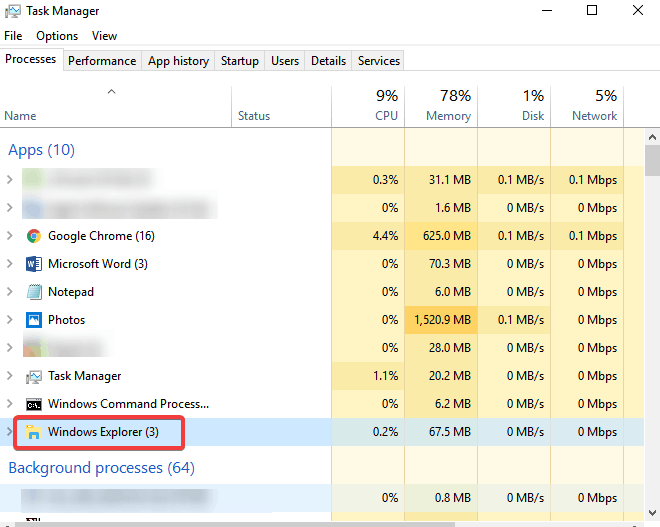Sort processes by Disk column

coord(514,106)
